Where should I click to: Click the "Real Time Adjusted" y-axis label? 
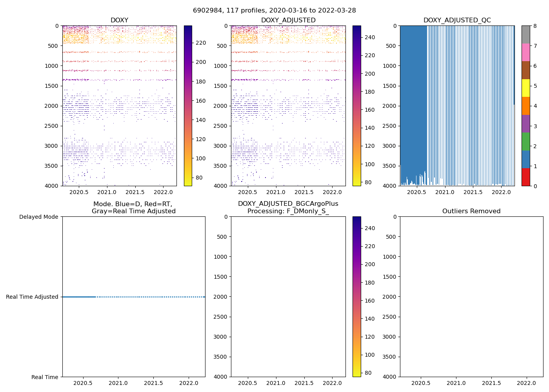tap(32, 297)
